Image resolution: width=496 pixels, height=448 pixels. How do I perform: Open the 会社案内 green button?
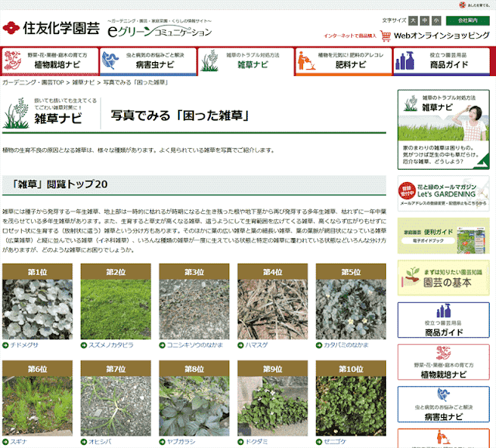[x=467, y=21]
